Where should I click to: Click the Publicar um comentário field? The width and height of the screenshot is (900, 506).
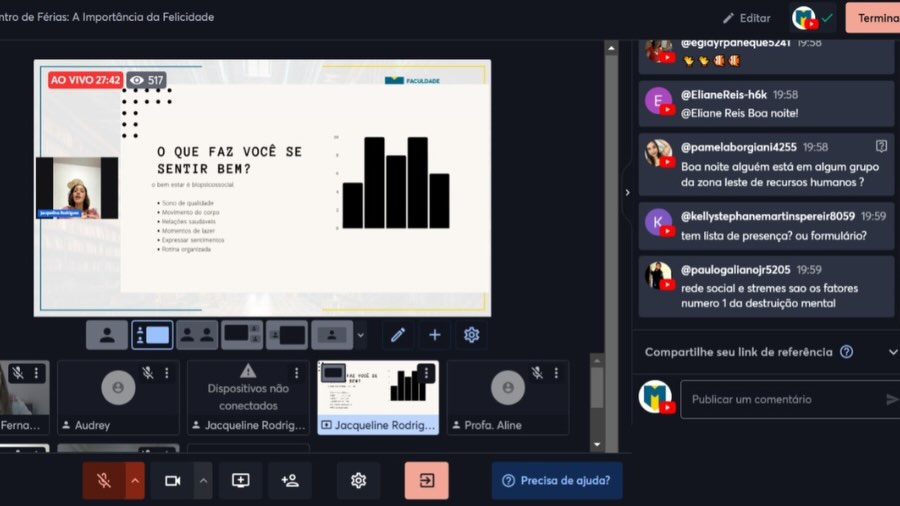click(x=780, y=399)
